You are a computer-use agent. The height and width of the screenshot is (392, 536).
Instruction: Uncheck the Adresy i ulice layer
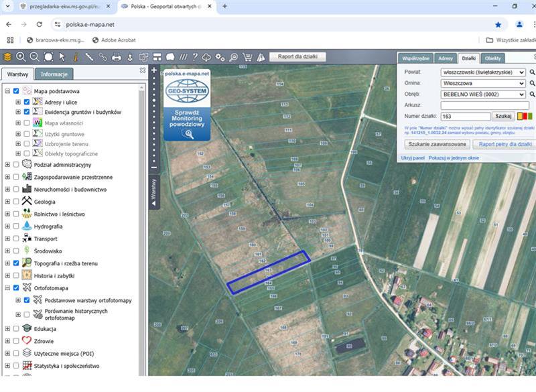[x=27, y=102]
